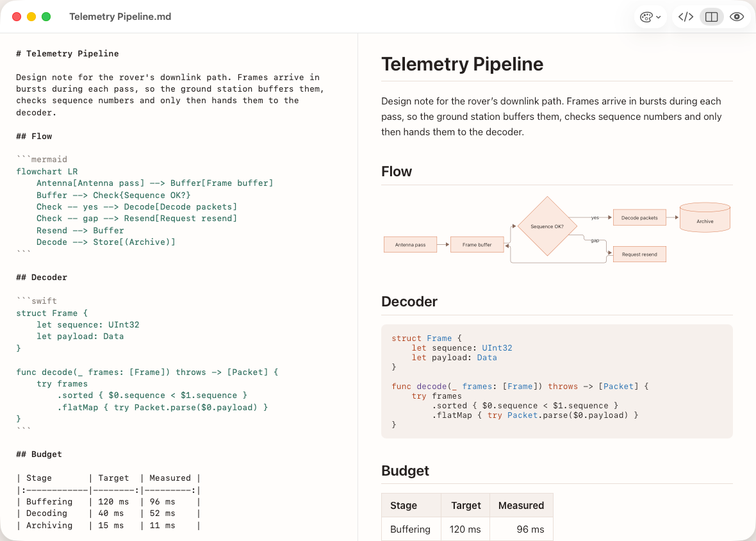Viewport: 756px width, 541px height.
Task: Maximize the window with green button
Action: click(46, 17)
